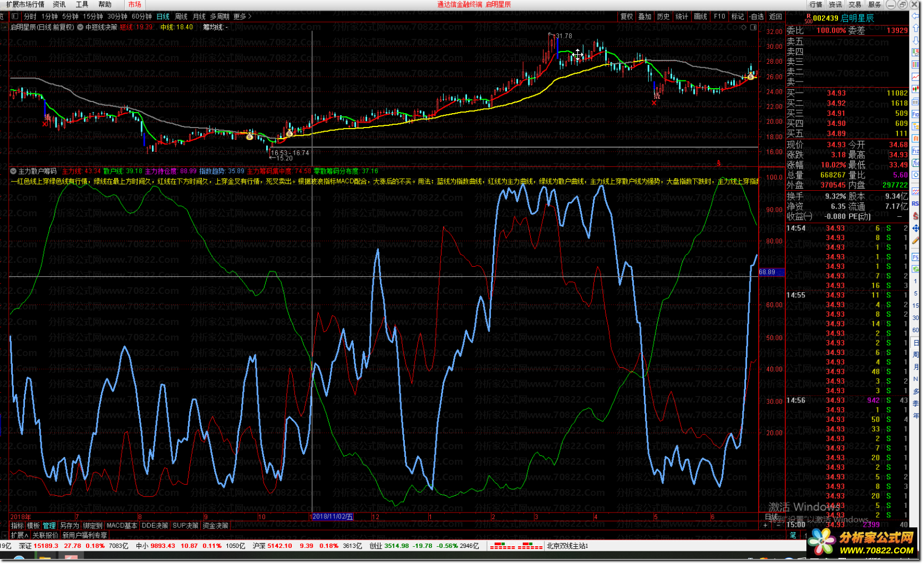The height and width of the screenshot is (564, 924).
Task: Open the 指标 tab at bottom
Action: point(18,526)
